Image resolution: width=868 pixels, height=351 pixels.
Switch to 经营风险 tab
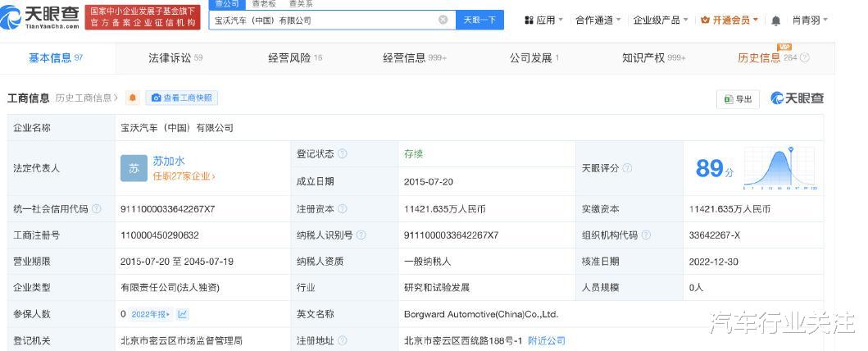[x=295, y=57]
